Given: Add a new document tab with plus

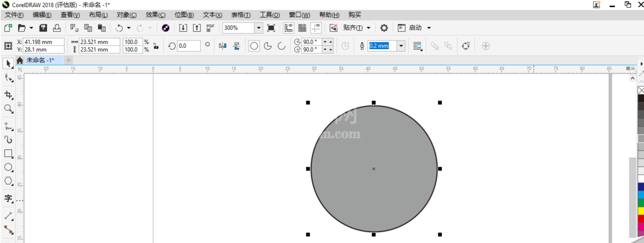Looking at the screenshot, I should (x=68, y=60).
